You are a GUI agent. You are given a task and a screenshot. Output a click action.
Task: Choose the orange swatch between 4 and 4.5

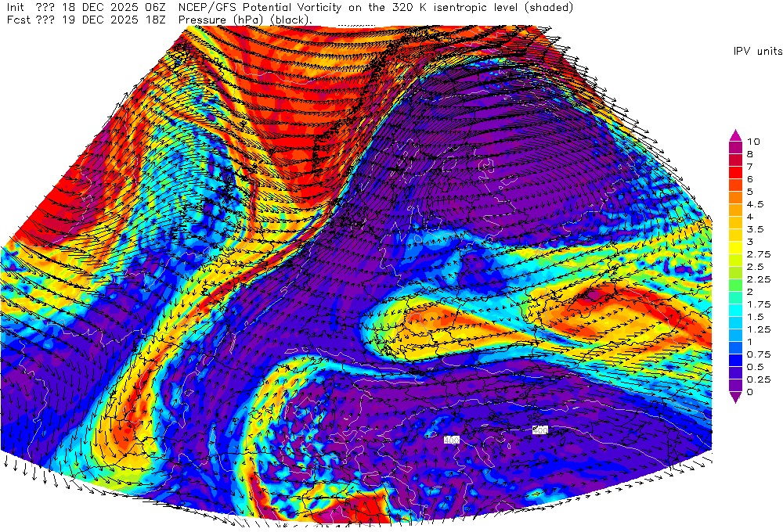click(x=735, y=210)
